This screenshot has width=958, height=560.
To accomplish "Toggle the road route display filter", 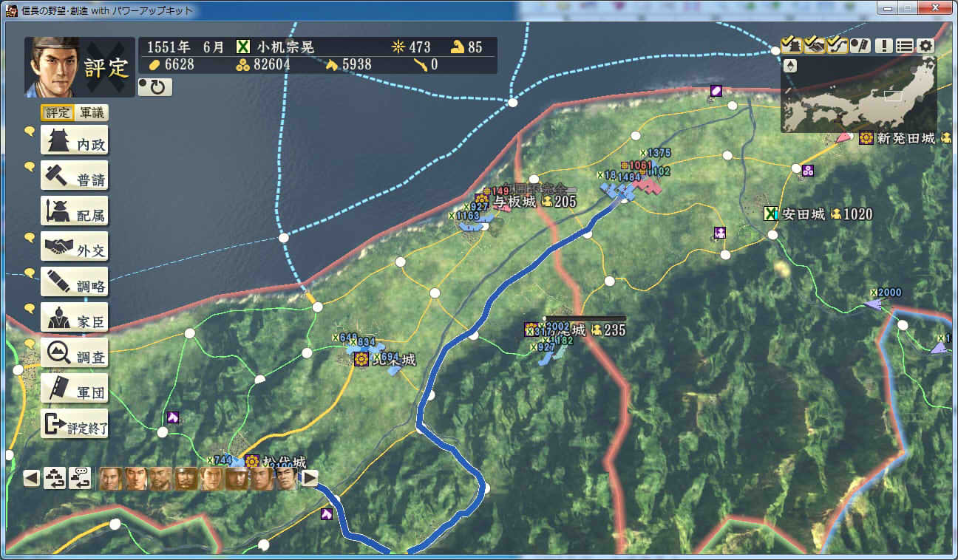I will pos(837,45).
